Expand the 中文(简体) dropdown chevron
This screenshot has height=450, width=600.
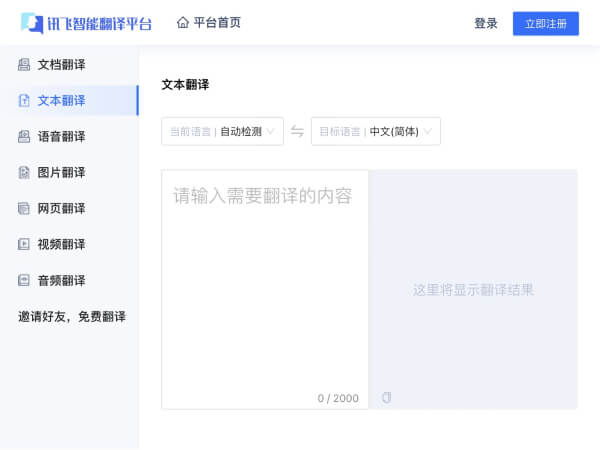click(428, 131)
